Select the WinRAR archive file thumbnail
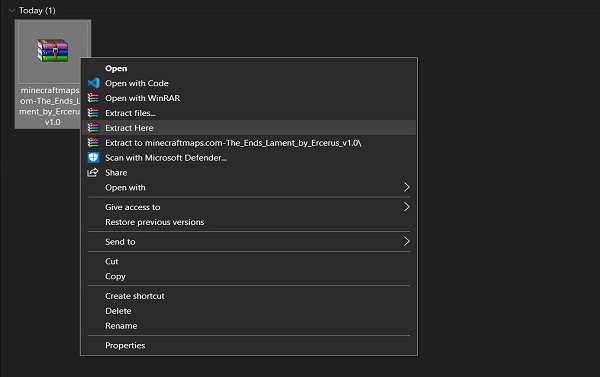The width and height of the screenshot is (600, 377). pos(53,51)
